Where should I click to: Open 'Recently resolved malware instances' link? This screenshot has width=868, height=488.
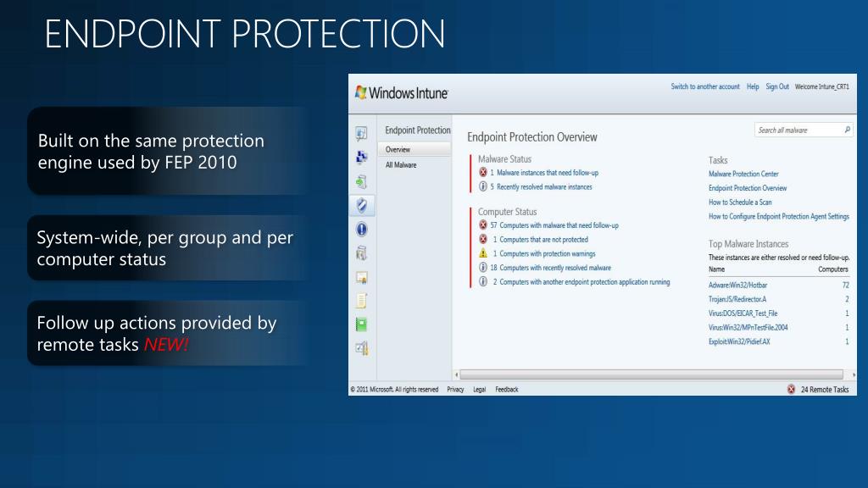pyautogui.click(x=544, y=187)
